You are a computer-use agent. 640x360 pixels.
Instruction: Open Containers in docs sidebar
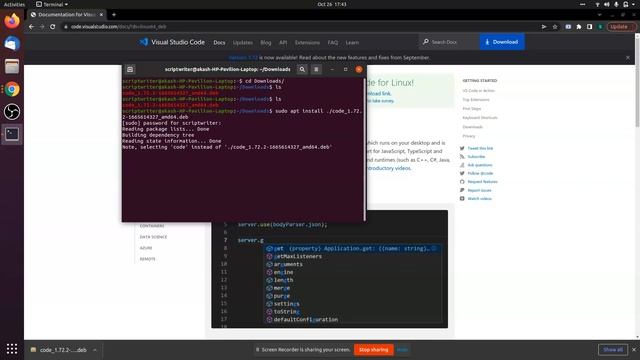pos(152,226)
